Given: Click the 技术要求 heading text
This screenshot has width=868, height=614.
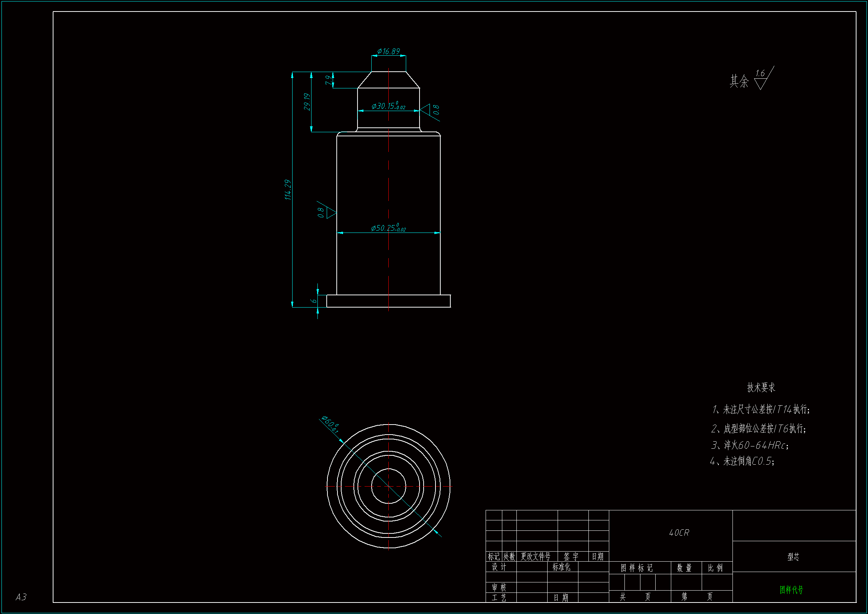Looking at the screenshot, I should coord(761,387).
